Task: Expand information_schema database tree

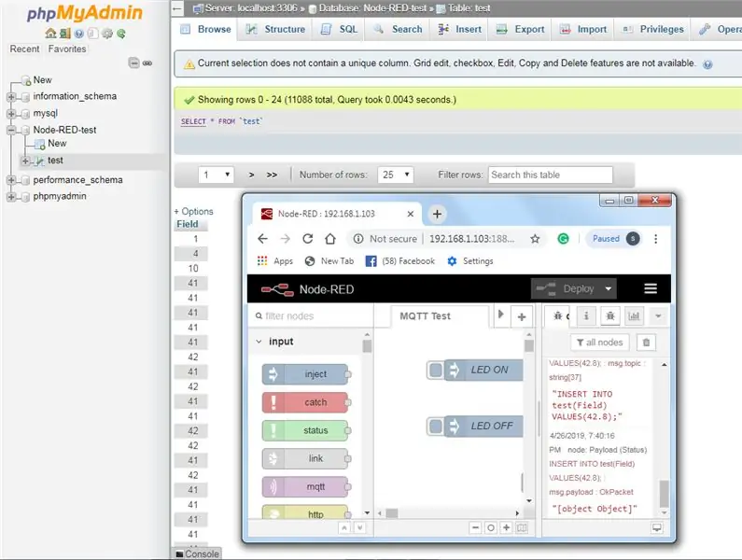Action: 11,96
